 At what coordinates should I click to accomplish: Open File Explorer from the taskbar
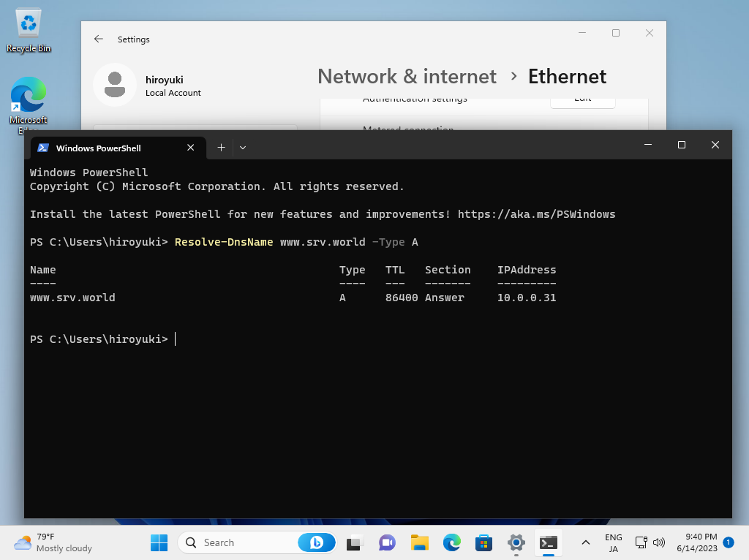[x=419, y=542]
